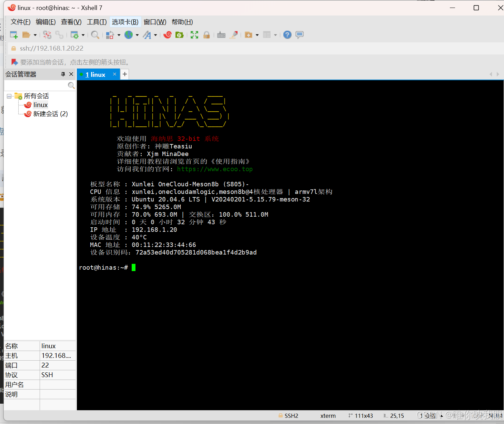Open the 选项卡(B) menu
The image size is (504, 424).
[125, 22]
